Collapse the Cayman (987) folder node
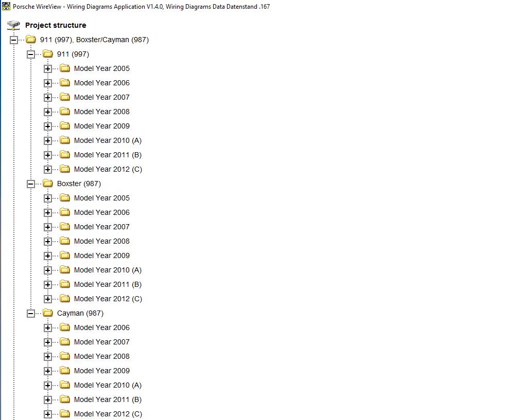The image size is (526, 420). pos(30,314)
